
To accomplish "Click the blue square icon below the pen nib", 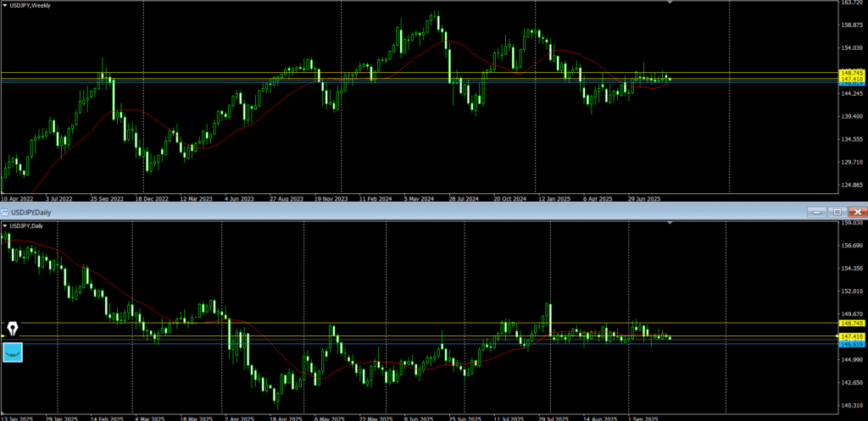I will (13, 351).
